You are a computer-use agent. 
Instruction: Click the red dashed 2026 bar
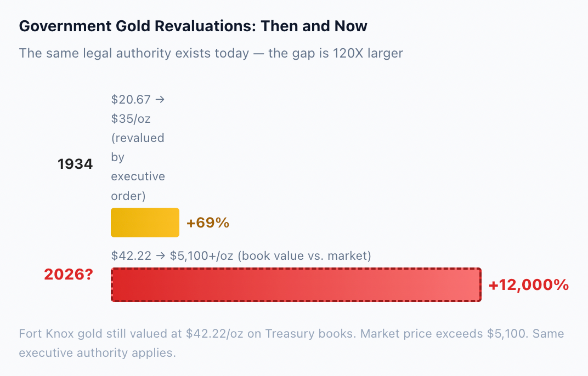(296, 284)
